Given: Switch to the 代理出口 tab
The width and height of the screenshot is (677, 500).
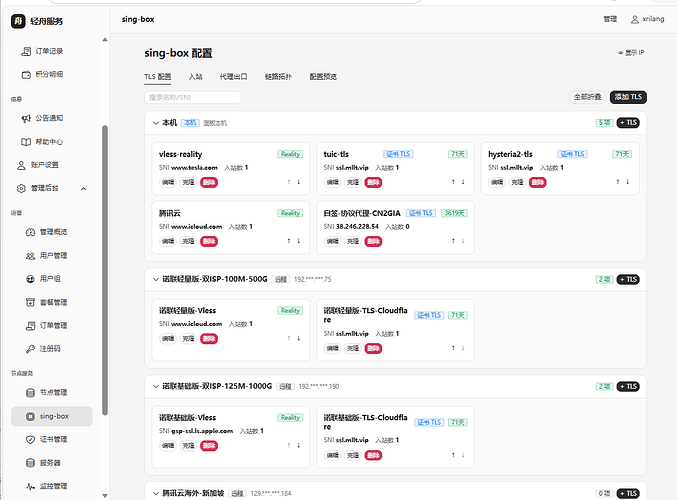Looking at the screenshot, I should (234, 77).
